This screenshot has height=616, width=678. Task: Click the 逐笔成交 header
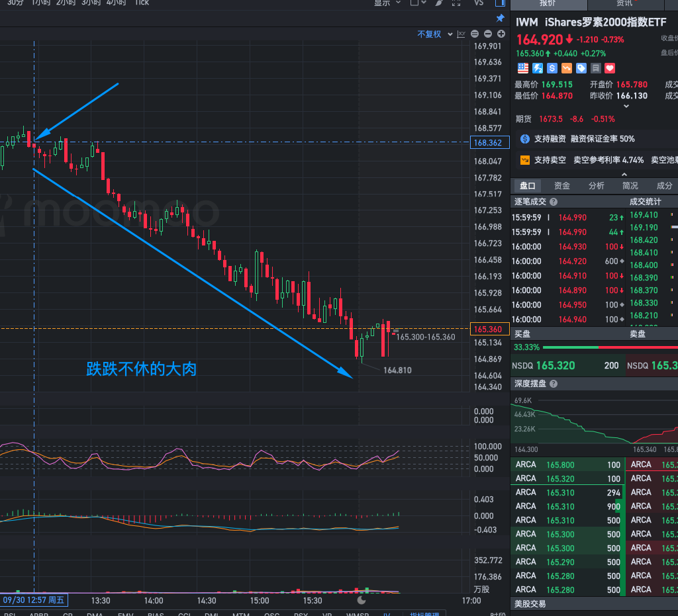tap(530, 202)
